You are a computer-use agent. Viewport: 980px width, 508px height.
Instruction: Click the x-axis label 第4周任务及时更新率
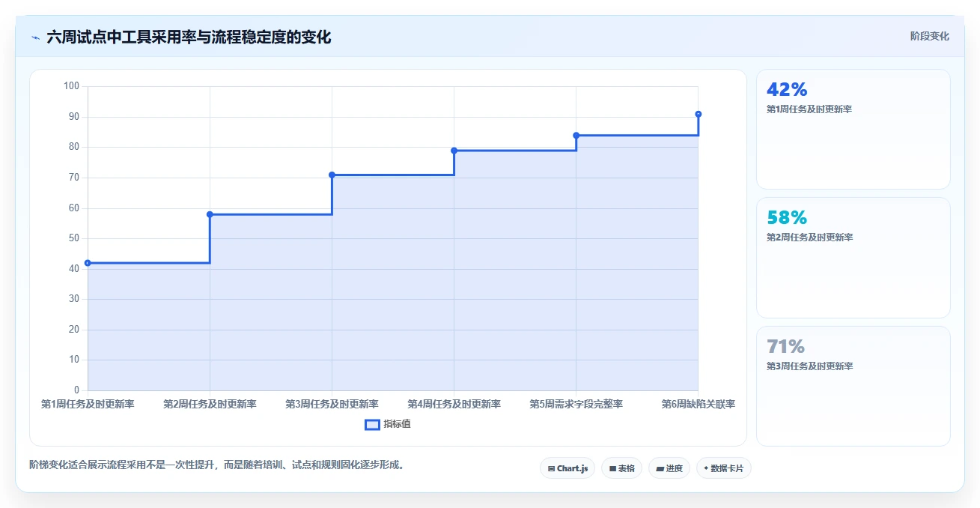(454, 404)
